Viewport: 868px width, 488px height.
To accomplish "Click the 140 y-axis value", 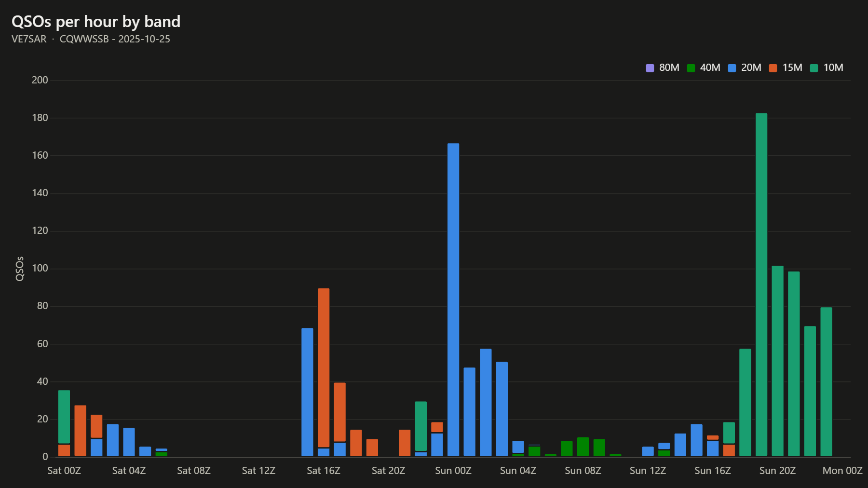I will [x=40, y=193].
